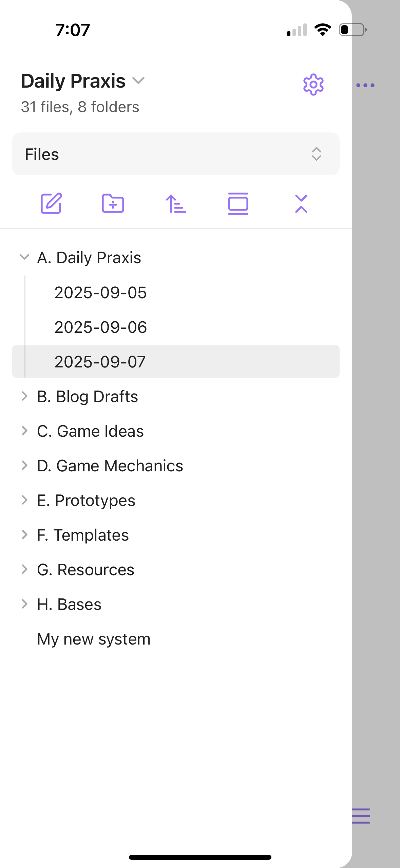Screen dimensions: 400x868
Task: Open the three-dot more options menu
Action: tap(365, 85)
